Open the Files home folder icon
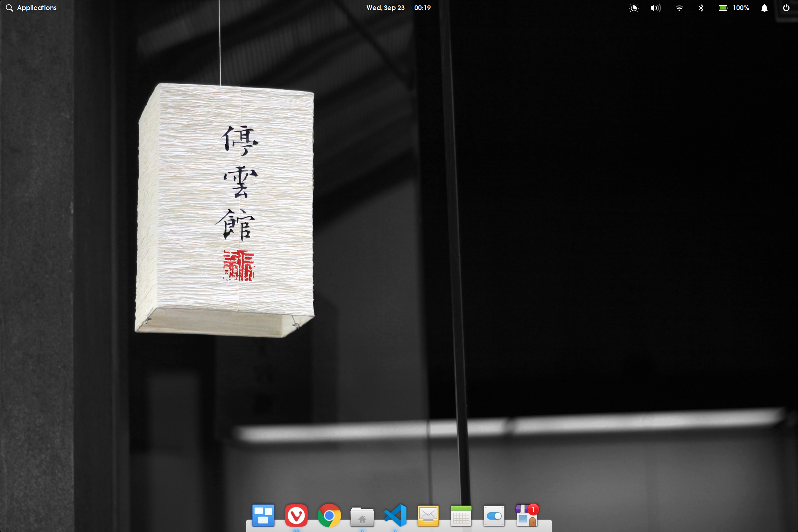This screenshot has height=532, width=798. (x=362, y=517)
